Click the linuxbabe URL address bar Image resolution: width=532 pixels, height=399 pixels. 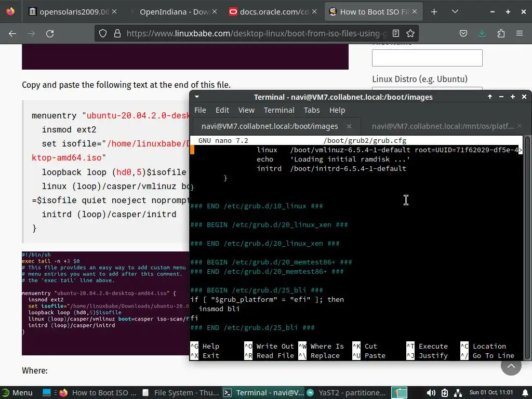pyautogui.click(x=257, y=33)
